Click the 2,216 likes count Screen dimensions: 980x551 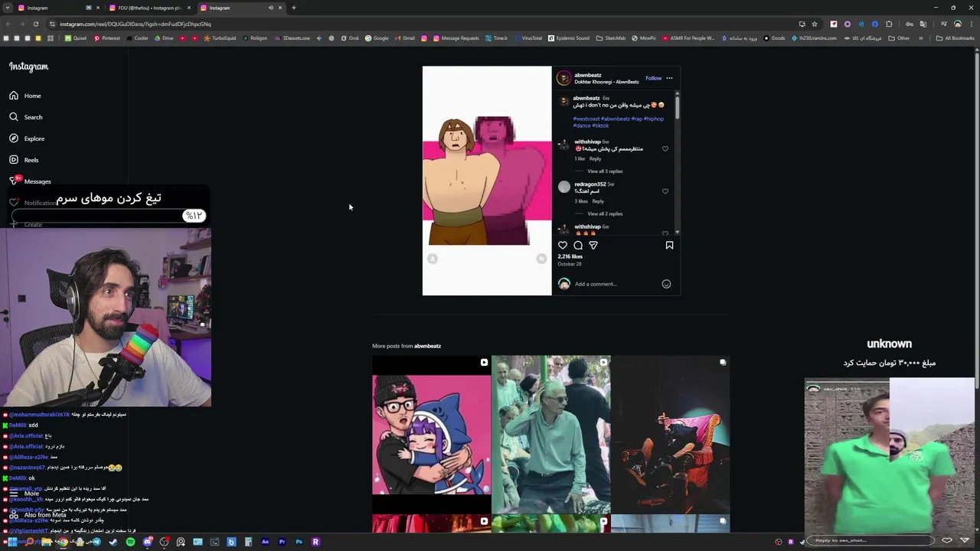click(570, 256)
